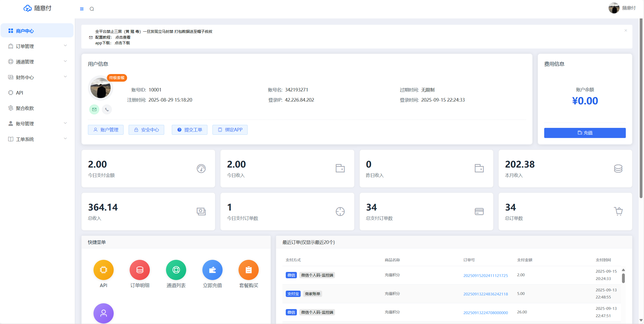Close the announcement notice banner

tap(626, 31)
